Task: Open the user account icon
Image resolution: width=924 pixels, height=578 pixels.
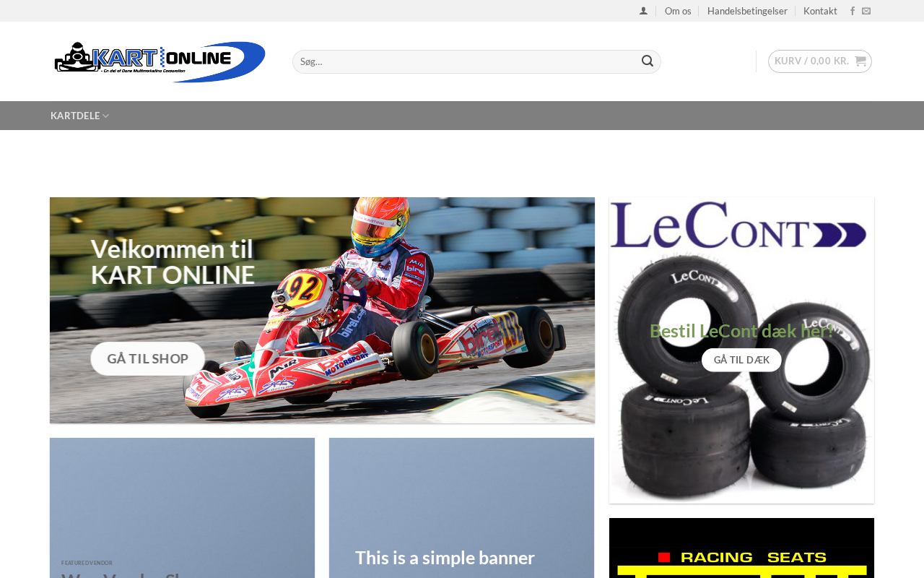Action: coord(643,11)
